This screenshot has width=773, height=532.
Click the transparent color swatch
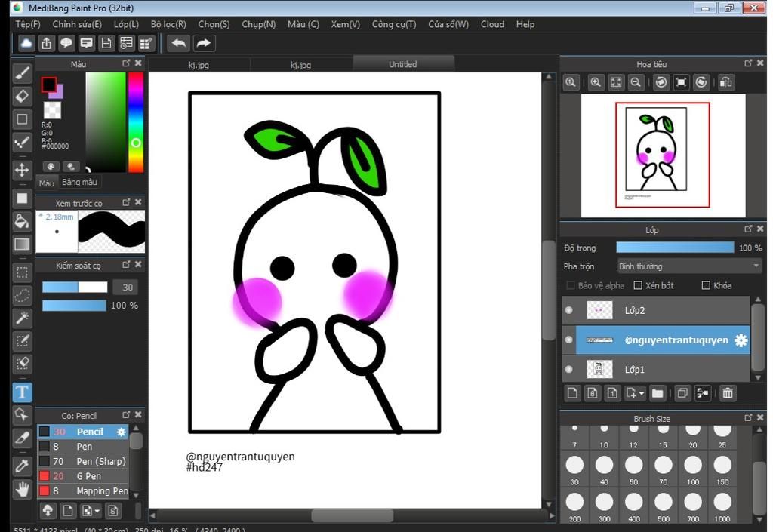[x=52, y=110]
